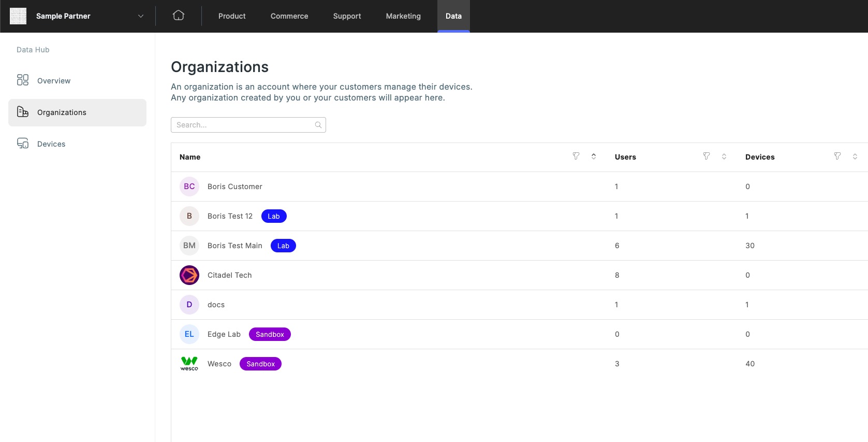Open the Wesco organization
This screenshot has width=868, height=442.
219,364
